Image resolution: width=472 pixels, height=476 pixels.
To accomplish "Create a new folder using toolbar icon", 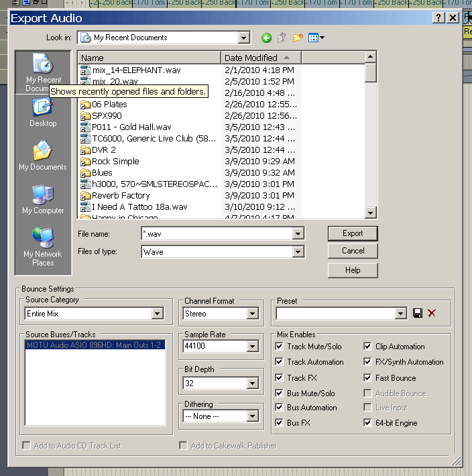I will point(298,38).
